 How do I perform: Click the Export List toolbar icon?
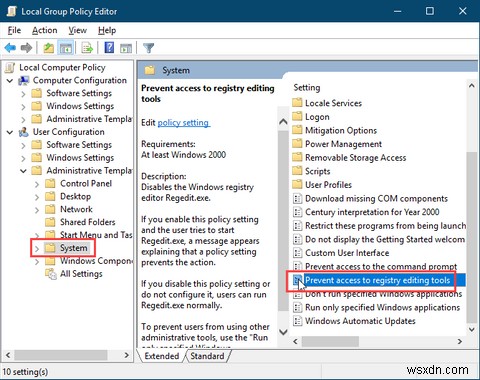pos(87,48)
